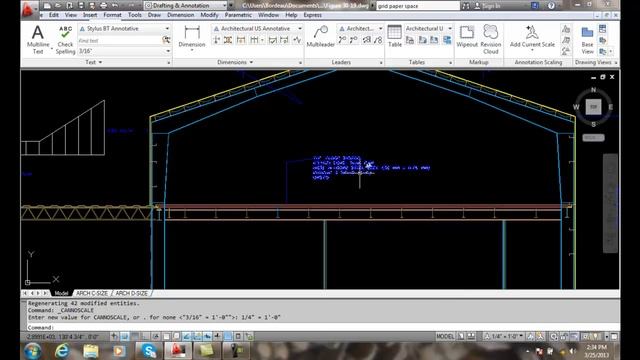Click the Undo icon in quick access toolbar
640x360 pixels.
[115, 6]
